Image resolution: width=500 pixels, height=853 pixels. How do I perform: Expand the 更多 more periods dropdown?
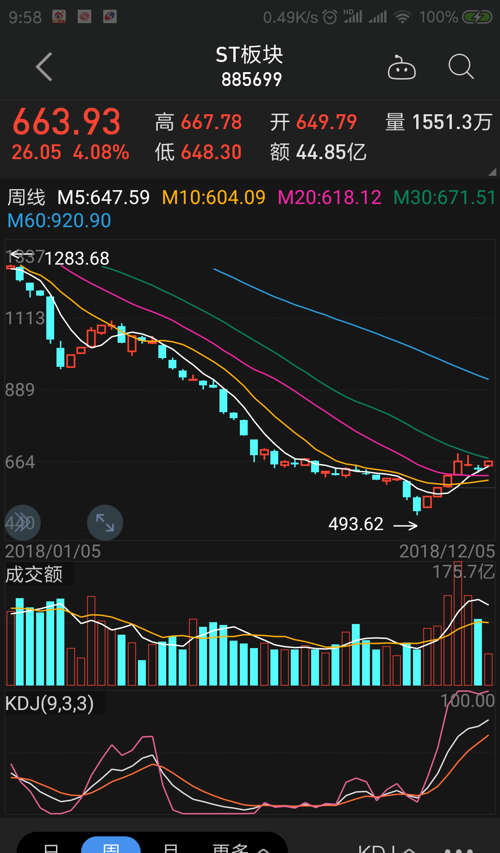[x=239, y=847]
